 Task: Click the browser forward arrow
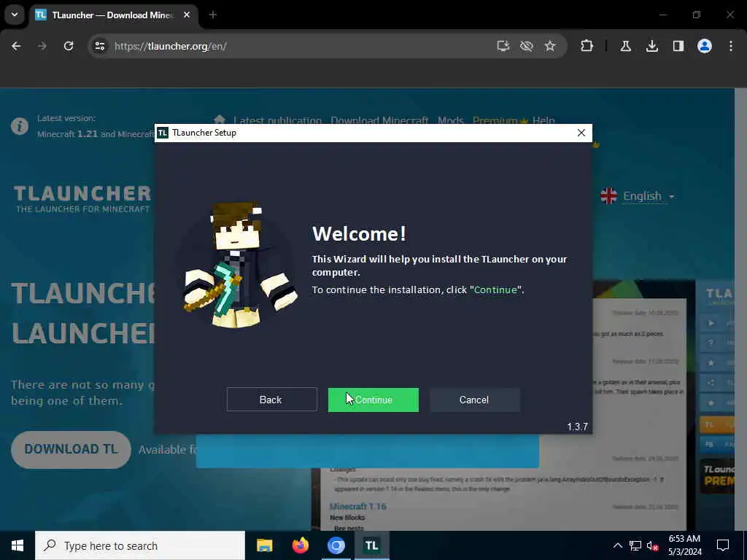click(x=42, y=46)
